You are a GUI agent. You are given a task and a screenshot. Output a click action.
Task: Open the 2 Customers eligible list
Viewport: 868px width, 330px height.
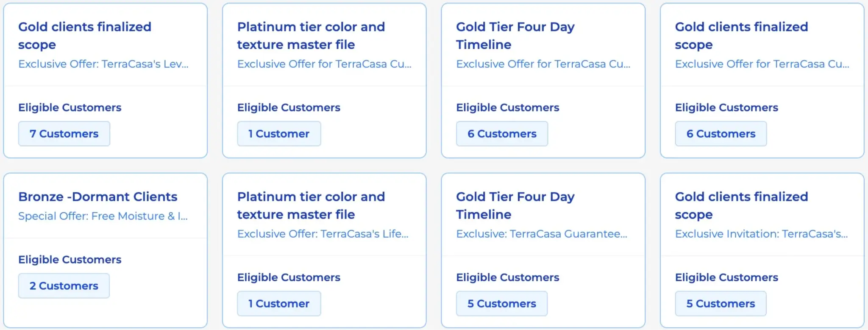[64, 286]
